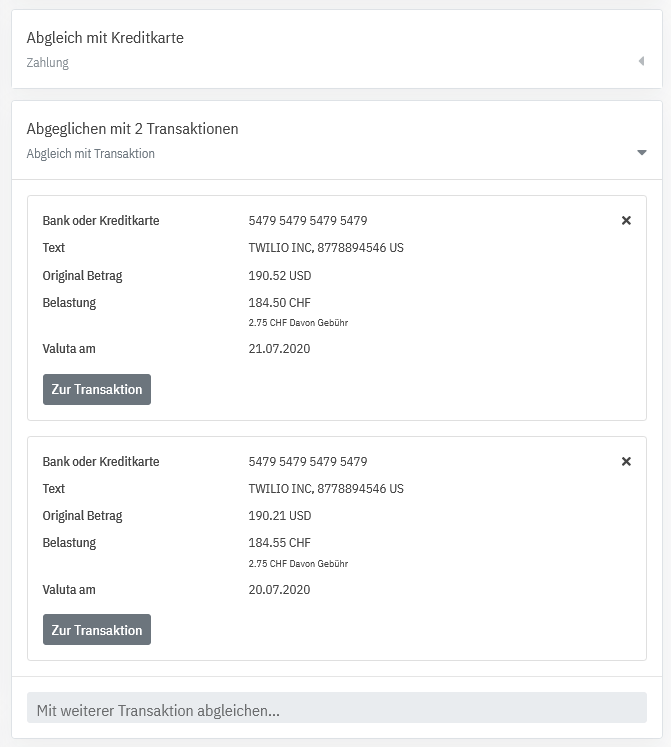
Task: Remove the matched 190.52 USD transaction
Action: 626,221
